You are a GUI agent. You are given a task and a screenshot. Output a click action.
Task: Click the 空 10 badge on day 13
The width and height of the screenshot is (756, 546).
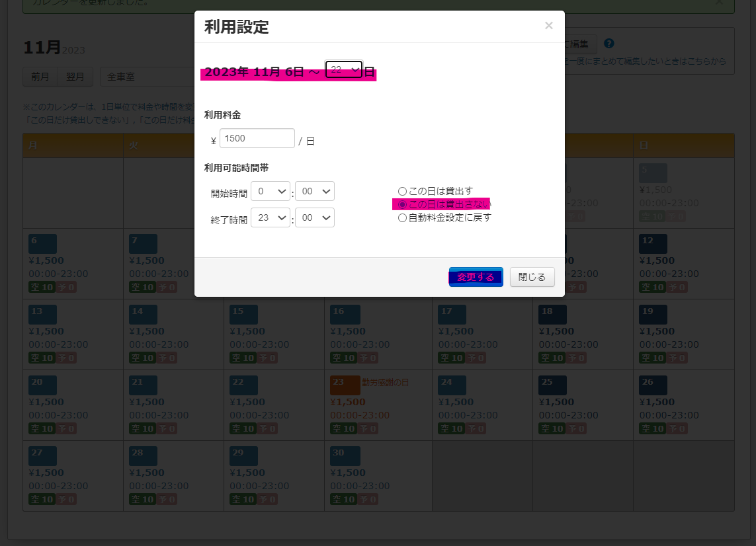point(42,358)
